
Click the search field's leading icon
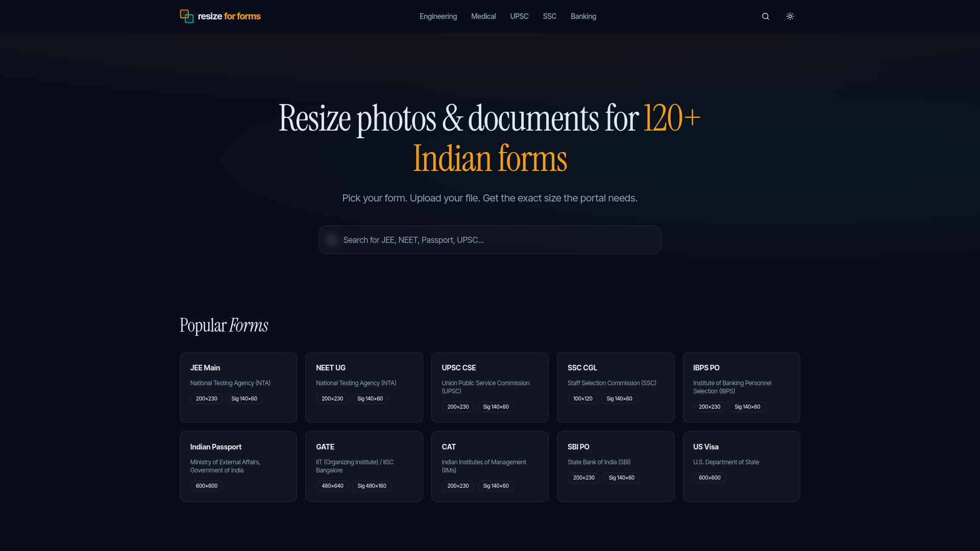pos(332,240)
